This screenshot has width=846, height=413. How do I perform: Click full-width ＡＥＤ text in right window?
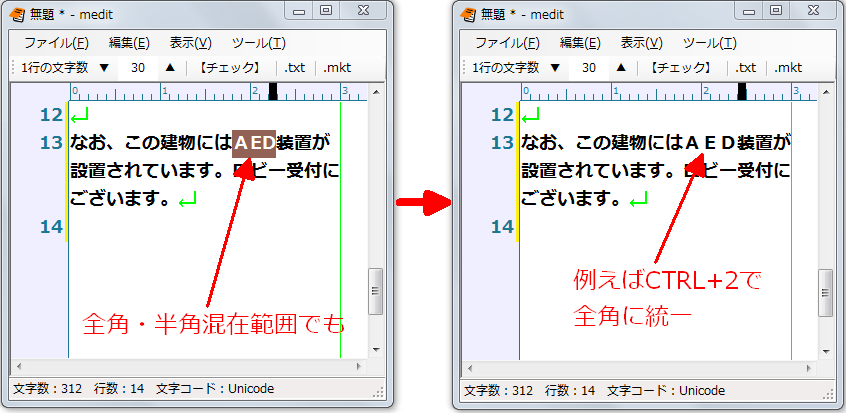pyautogui.click(x=711, y=144)
